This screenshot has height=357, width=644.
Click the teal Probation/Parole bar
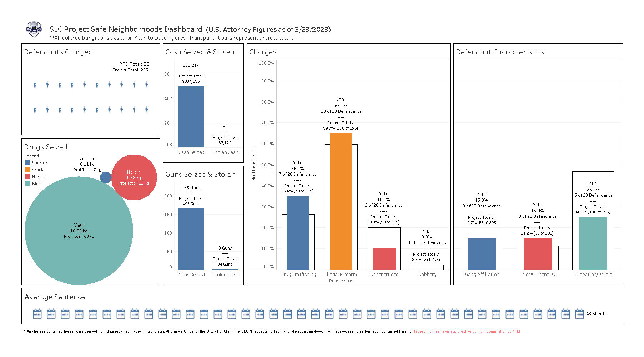pos(593,243)
